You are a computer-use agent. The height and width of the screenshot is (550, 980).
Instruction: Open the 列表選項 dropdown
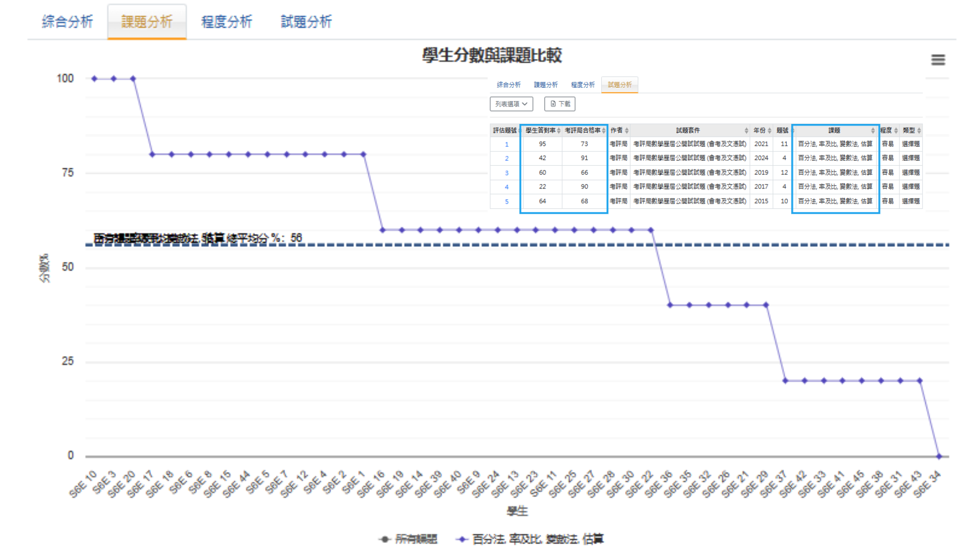pyautogui.click(x=511, y=104)
